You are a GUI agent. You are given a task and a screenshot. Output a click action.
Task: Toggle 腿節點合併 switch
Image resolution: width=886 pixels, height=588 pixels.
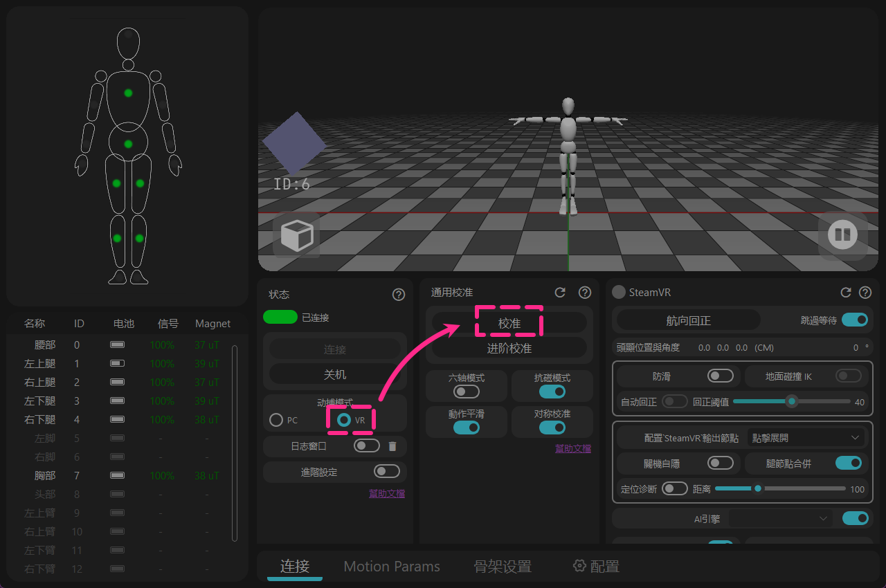point(849,463)
